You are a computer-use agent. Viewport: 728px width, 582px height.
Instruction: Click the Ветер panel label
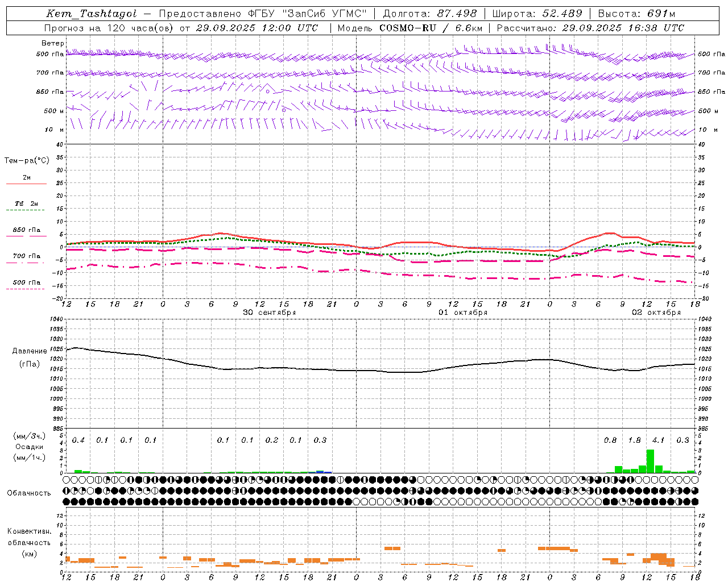pos(52,43)
